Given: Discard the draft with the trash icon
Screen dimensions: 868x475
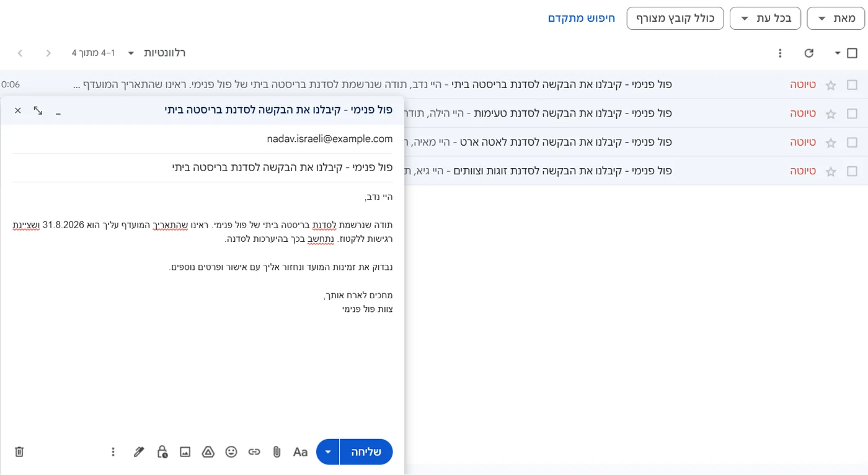Looking at the screenshot, I should click(x=19, y=452).
